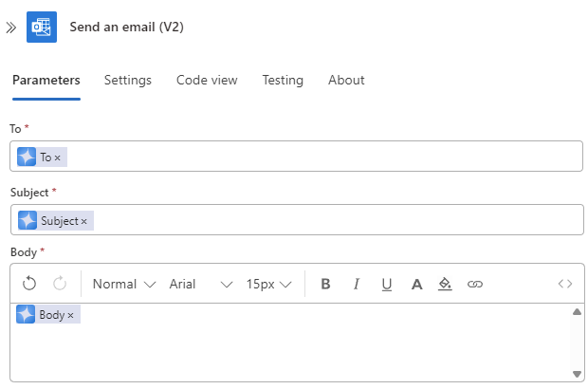Apply italic formatting to text

pyautogui.click(x=357, y=284)
